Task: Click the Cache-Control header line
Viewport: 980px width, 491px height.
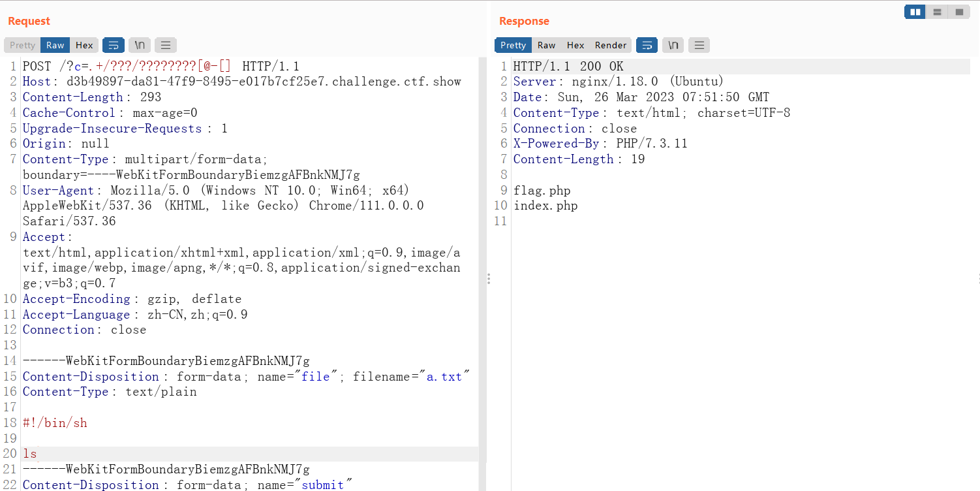Action: (110, 113)
